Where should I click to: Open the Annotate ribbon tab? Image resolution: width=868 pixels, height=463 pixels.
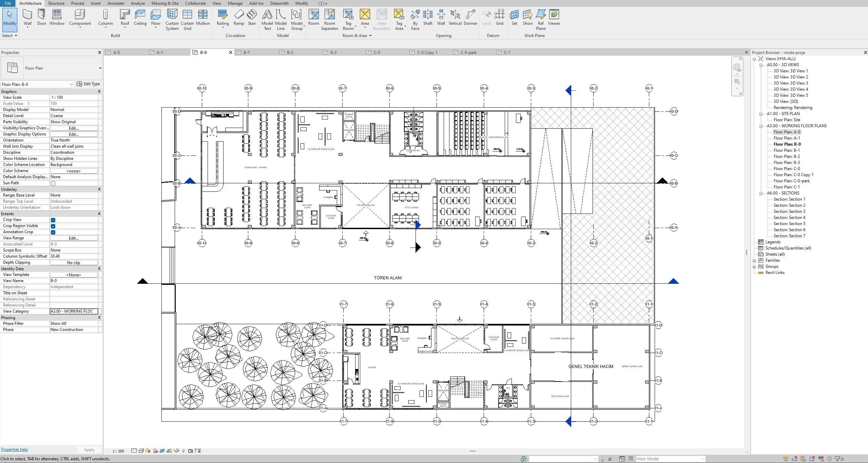(115, 3)
